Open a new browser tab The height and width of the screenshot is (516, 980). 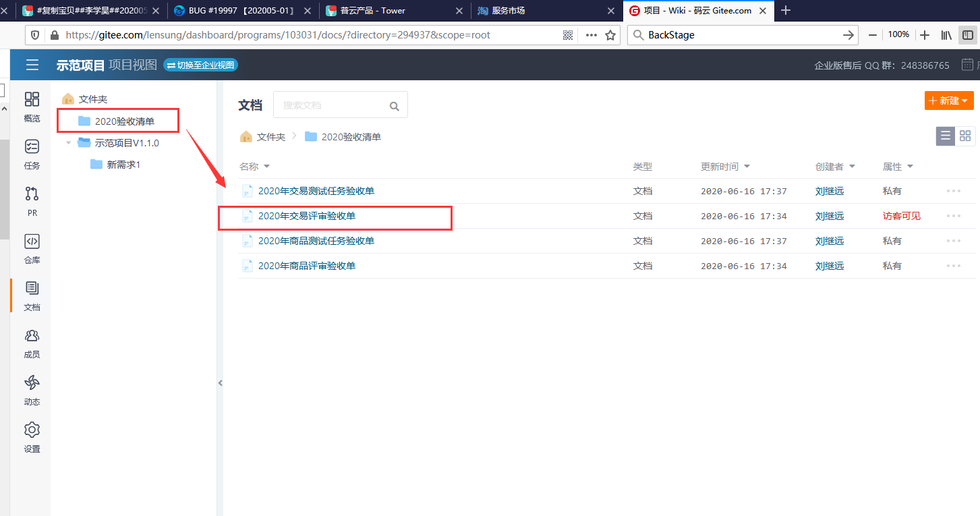click(x=785, y=10)
